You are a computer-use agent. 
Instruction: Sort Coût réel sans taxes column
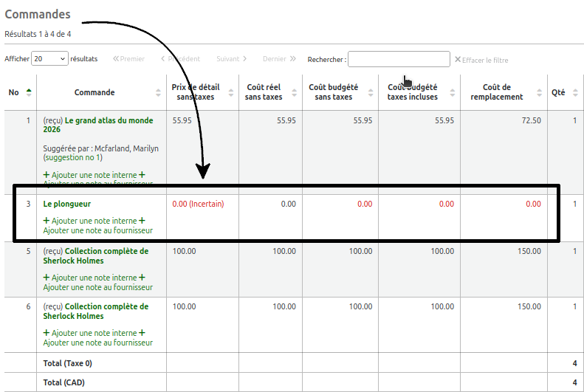[295, 92]
